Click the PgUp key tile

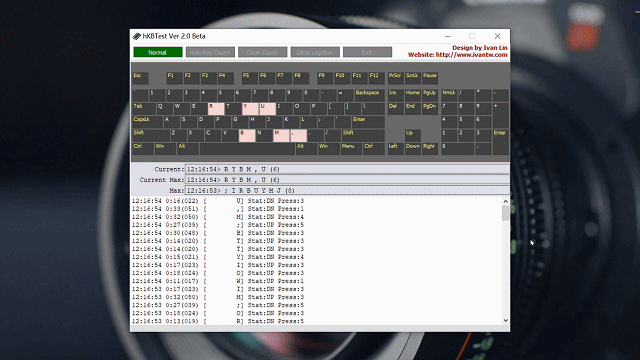tap(430, 95)
